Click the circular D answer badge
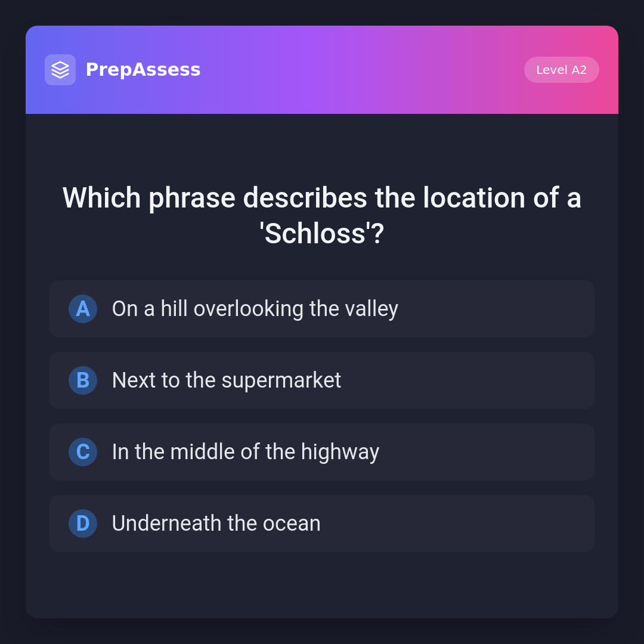Viewport: 644px width, 644px height. point(83,524)
